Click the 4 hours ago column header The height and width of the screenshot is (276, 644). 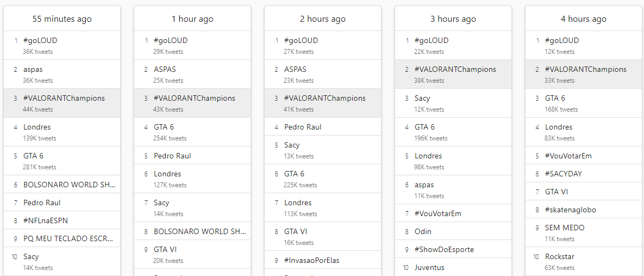pyautogui.click(x=583, y=19)
